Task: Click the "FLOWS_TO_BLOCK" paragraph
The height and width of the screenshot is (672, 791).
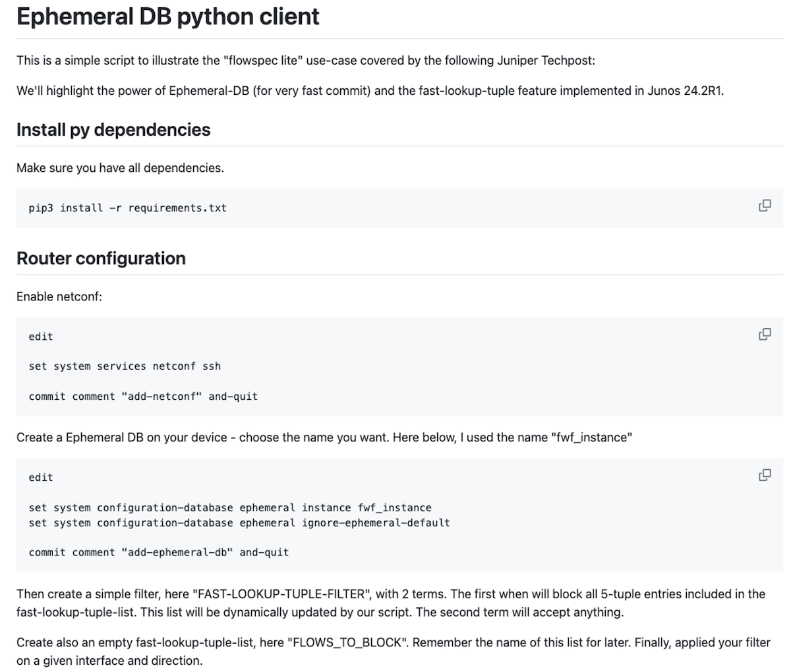Action: [394, 651]
